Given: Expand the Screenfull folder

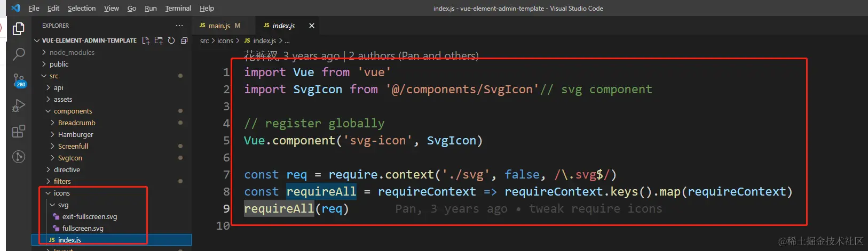Looking at the screenshot, I should (x=73, y=146).
